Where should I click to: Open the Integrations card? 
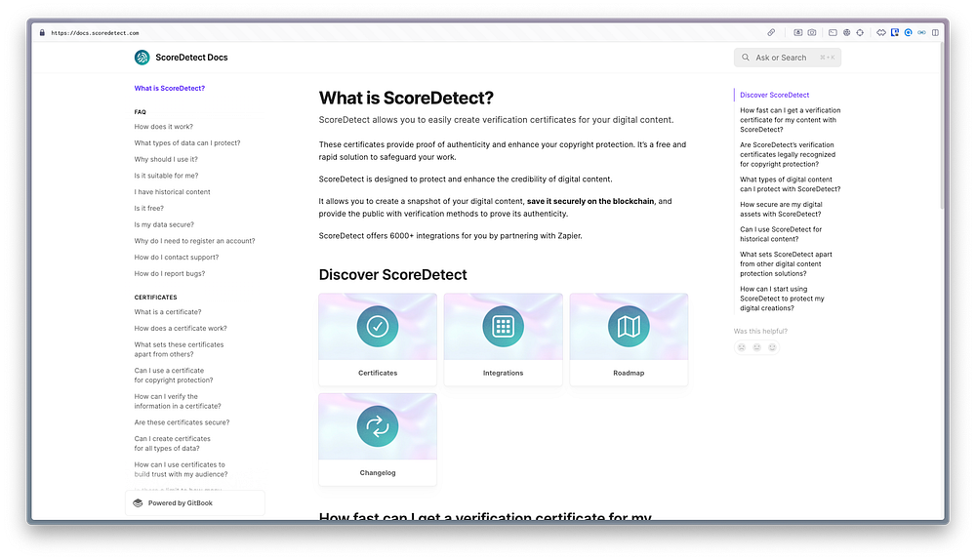click(503, 340)
